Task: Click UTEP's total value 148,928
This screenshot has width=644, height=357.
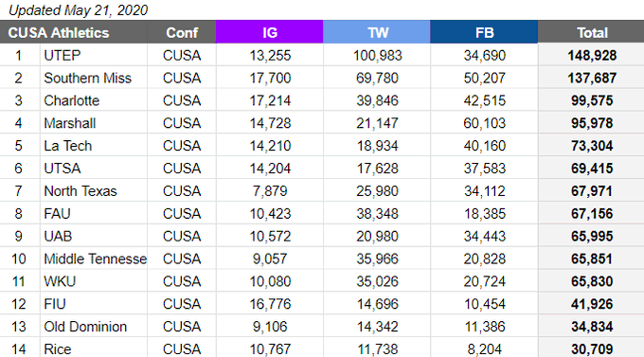Action: click(592, 55)
